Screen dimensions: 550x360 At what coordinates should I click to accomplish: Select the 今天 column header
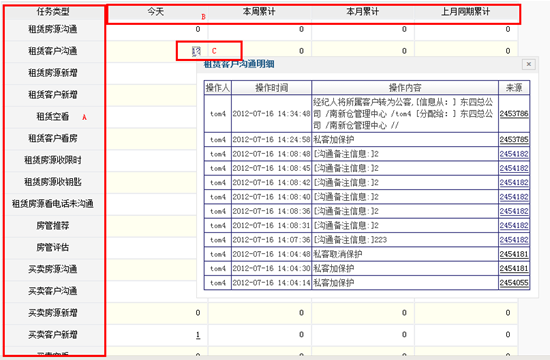click(156, 12)
